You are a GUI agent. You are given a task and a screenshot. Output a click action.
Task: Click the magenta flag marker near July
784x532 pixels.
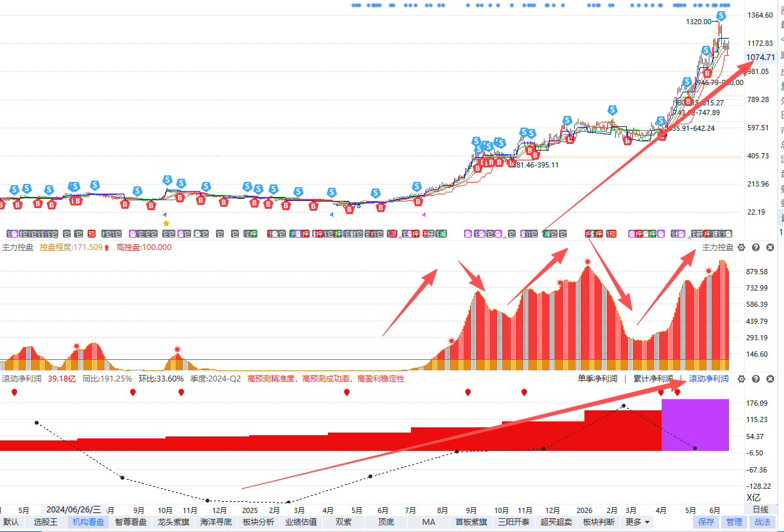[x=423, y=215]
